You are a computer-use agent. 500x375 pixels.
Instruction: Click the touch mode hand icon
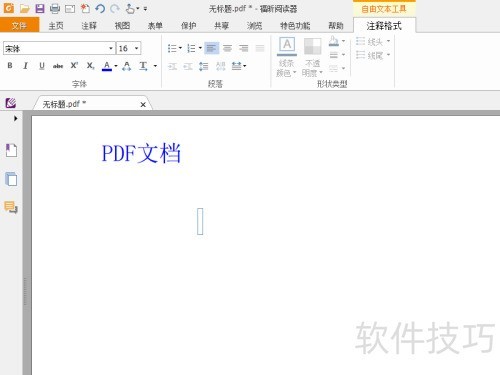tap(130, 8)
